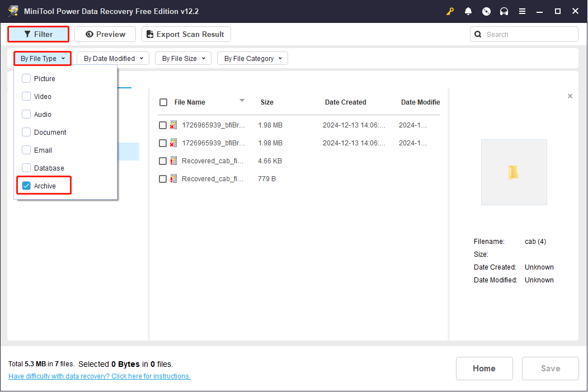Select checkbox for first 1726965939_bfiBr file
This screenshot has height=392, width=588.
click(162, 125)
